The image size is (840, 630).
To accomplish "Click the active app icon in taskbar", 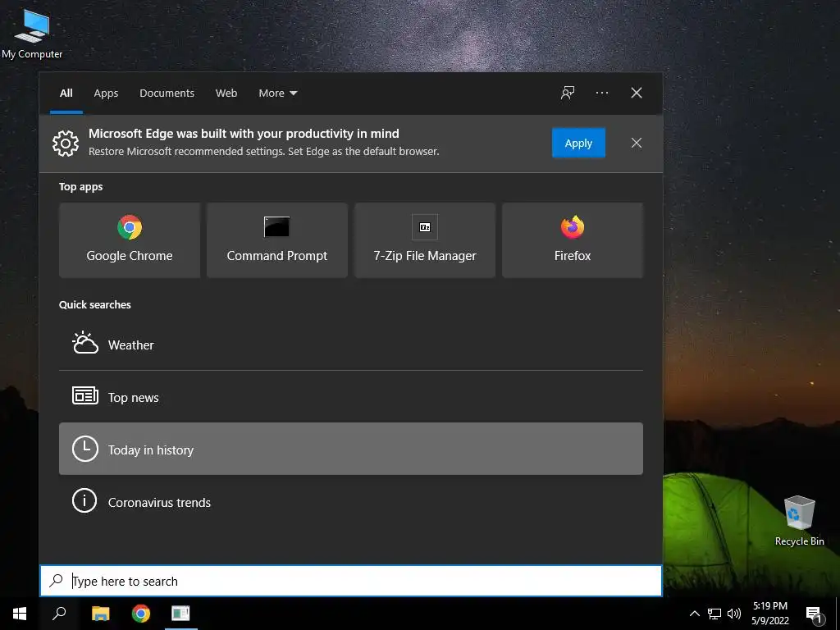I will tap(180, 614).
